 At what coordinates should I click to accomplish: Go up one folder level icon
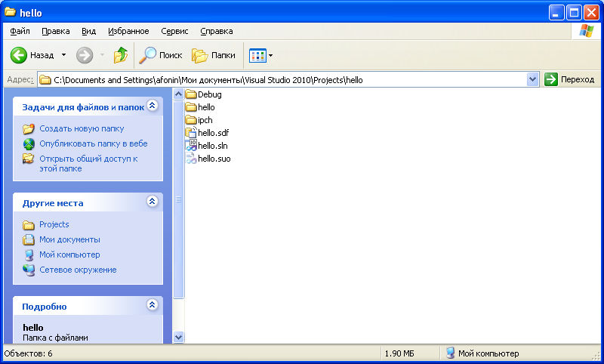coord(121,55)
